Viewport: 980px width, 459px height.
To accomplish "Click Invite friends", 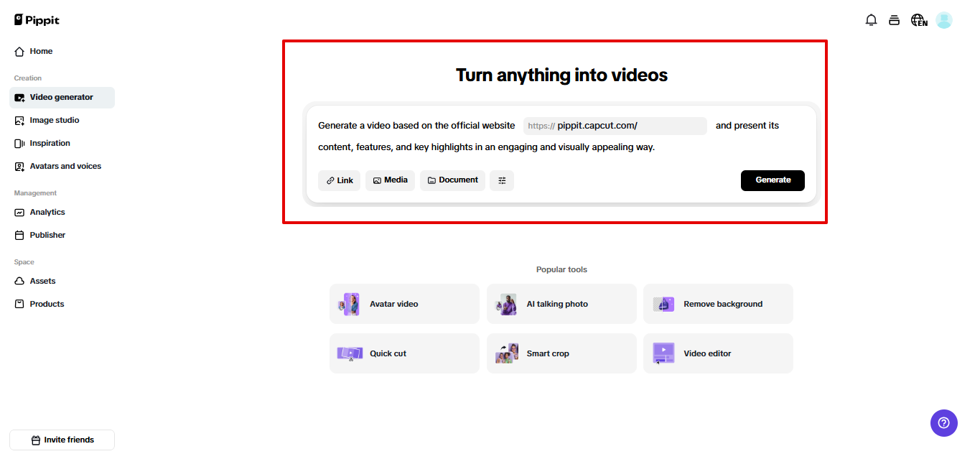I will 62,440.
